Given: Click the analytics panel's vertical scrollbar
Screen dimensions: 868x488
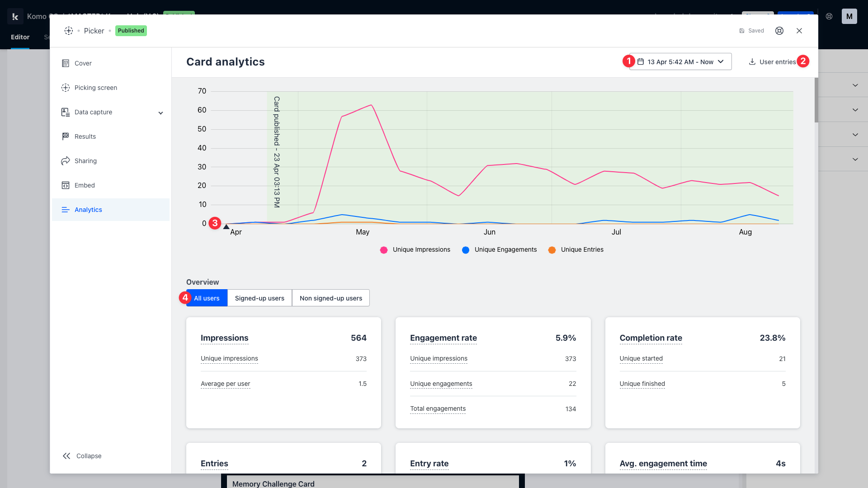Looking at the screenshot, I should 816,100.
